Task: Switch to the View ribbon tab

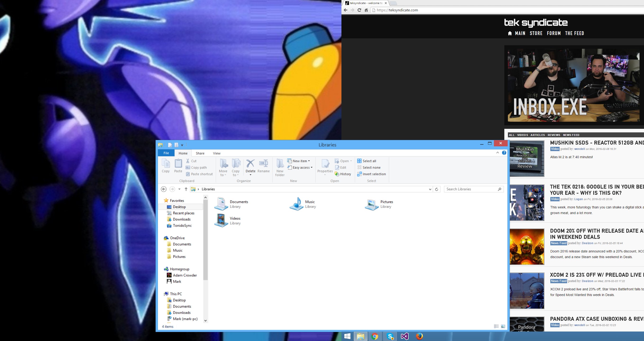Action: (216, 153)
